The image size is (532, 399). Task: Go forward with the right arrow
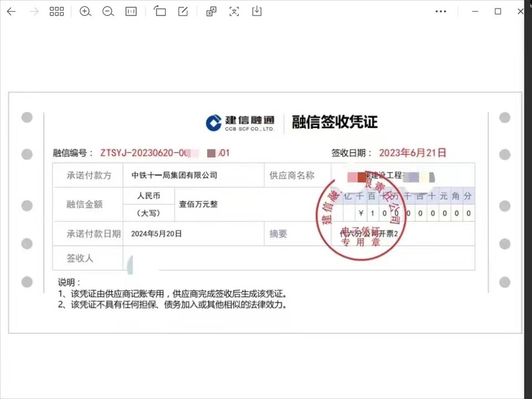click(x=34, y=12)
